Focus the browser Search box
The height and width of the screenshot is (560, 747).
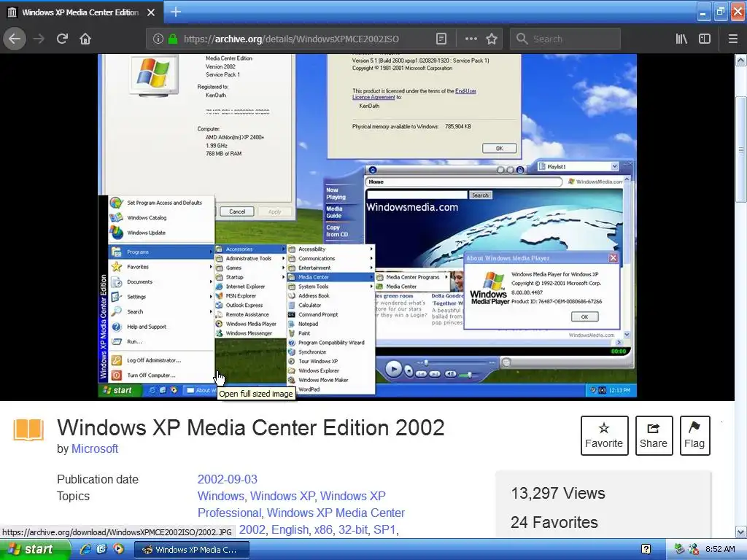point(565,39)
